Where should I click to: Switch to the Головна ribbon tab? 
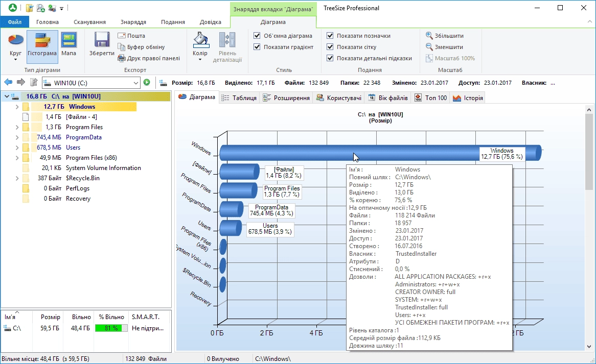point(48,22)
